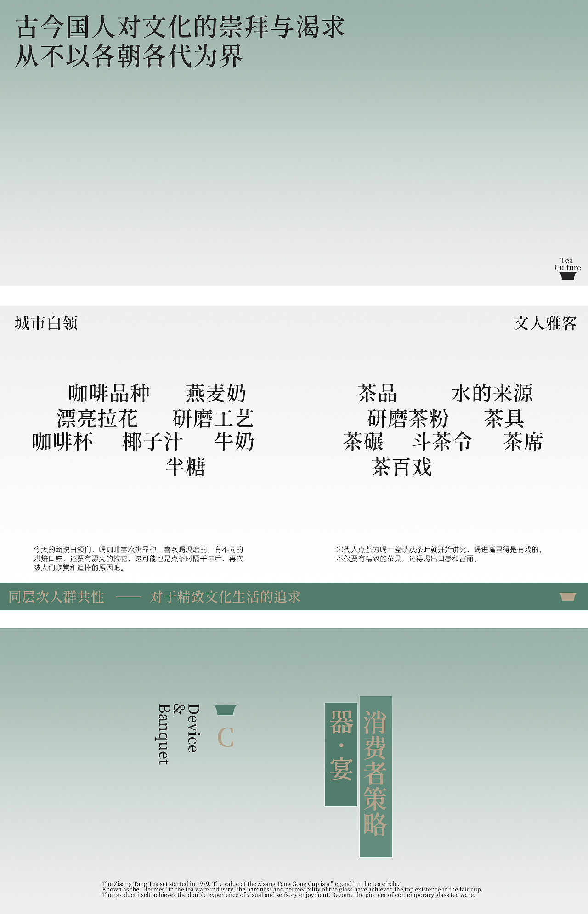The width and height of the screenshot is (588, 914).
Task: Click the green block labeled '器·宴'
Action: [x=341, y=754]
